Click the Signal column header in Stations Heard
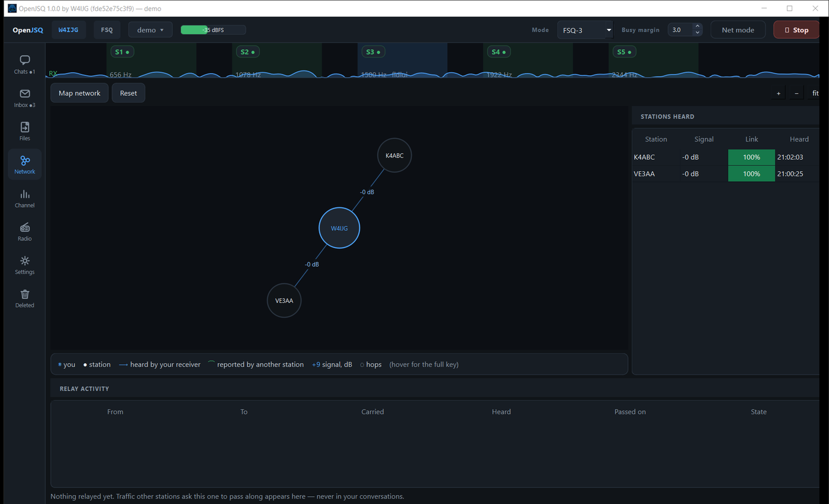Image resolution: width=829 pixels, height=504 pixels. coord(704,139)
